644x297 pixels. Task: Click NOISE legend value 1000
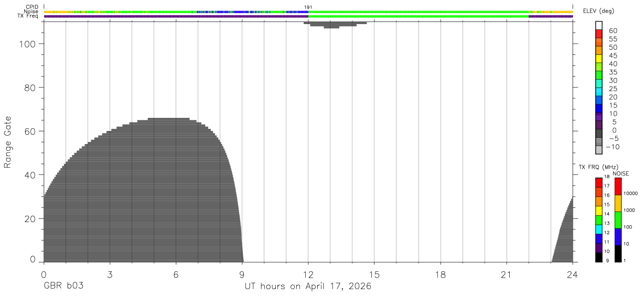pos(629,210)
